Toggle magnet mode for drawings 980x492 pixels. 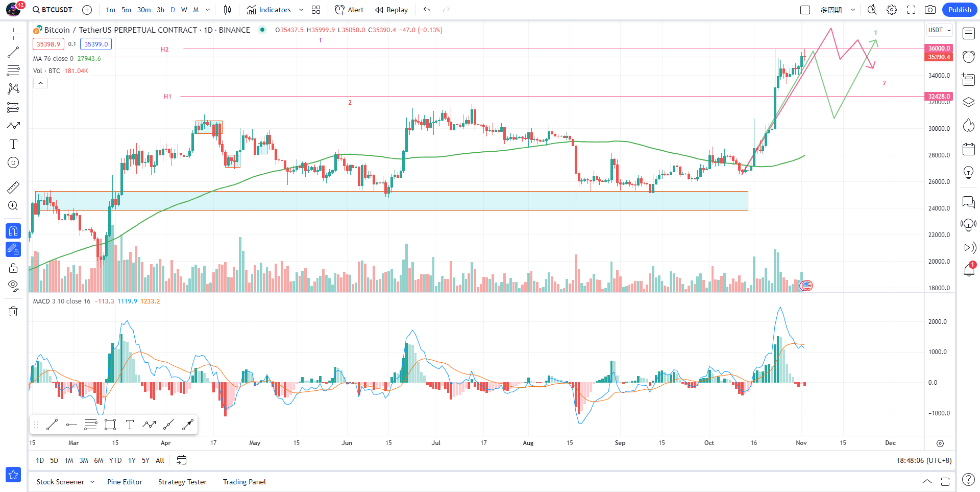[13, 231]
